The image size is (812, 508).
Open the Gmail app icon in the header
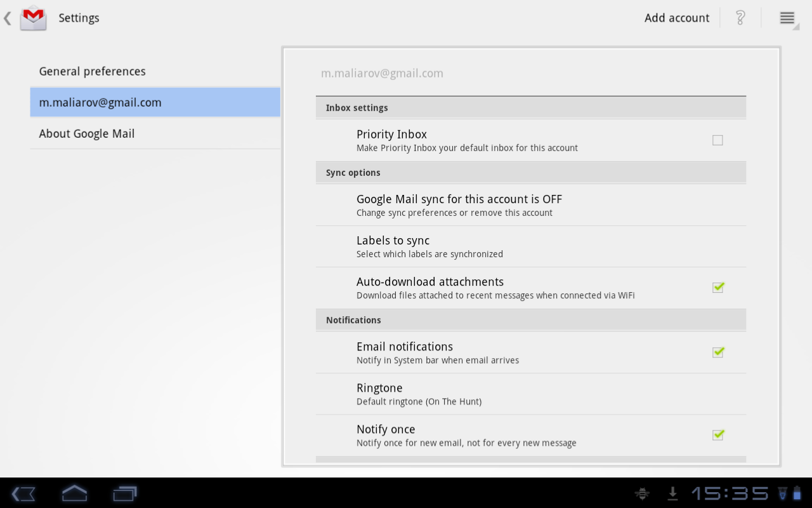[32, 18]
